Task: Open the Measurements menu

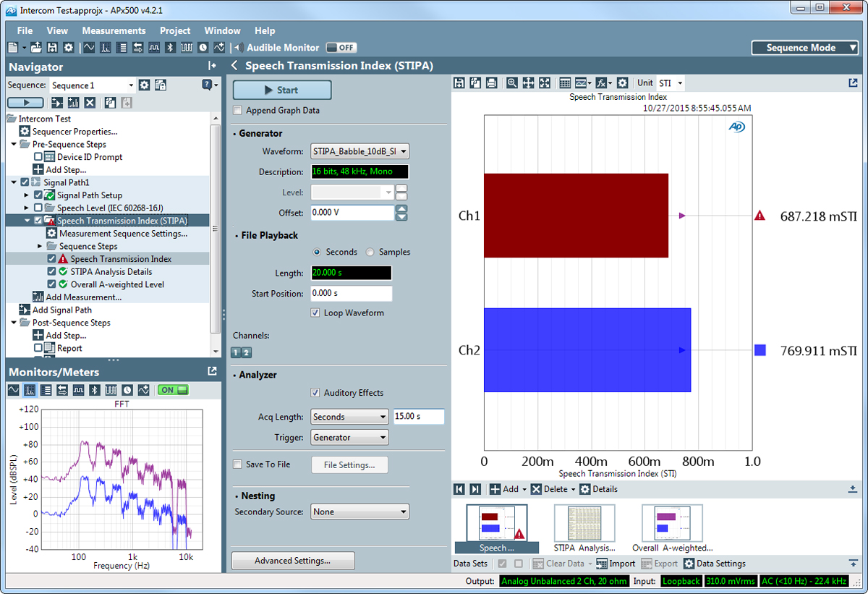Action: pyautogui.click(x=114, y=30)
